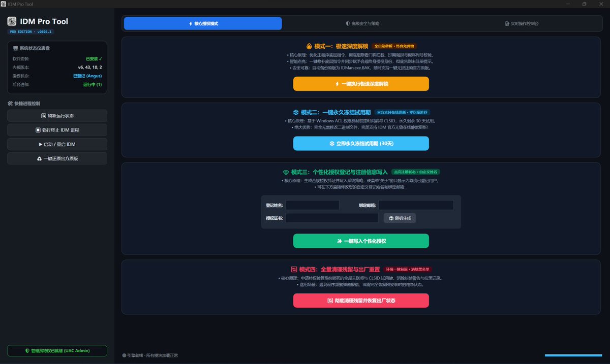Click the red icon beside 模式四 heading

[294, 270]
